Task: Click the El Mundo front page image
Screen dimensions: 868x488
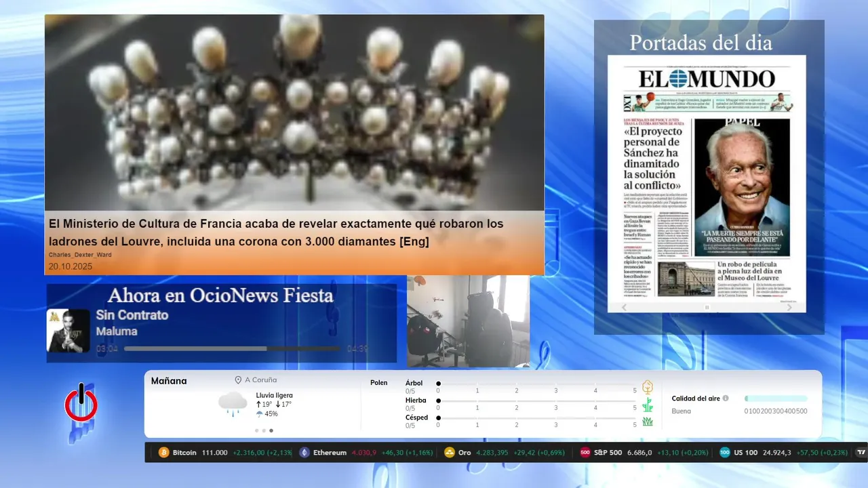Action: coord(707,183)
